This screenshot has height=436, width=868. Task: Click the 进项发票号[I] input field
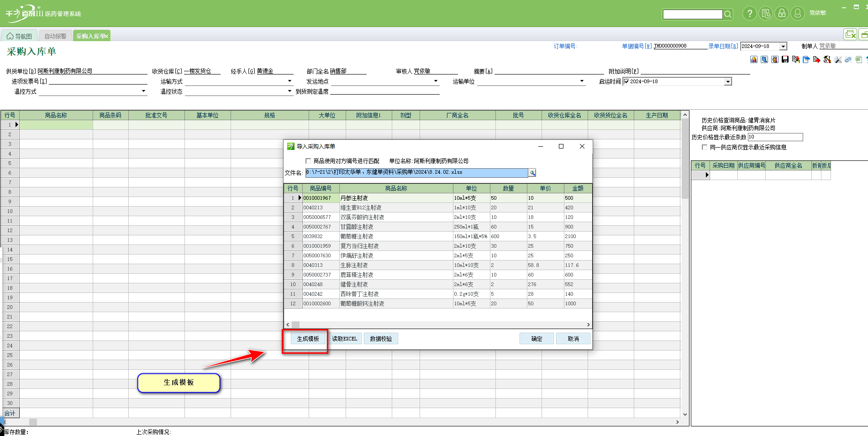point(98,81)
